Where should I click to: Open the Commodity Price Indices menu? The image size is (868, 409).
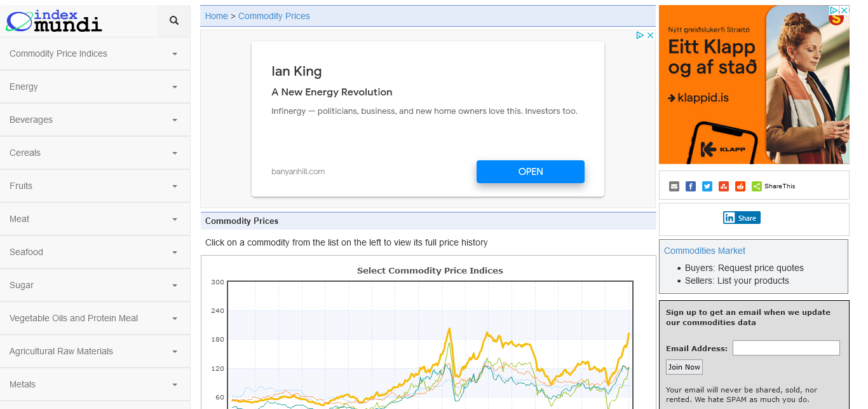(x=95, y=53)
